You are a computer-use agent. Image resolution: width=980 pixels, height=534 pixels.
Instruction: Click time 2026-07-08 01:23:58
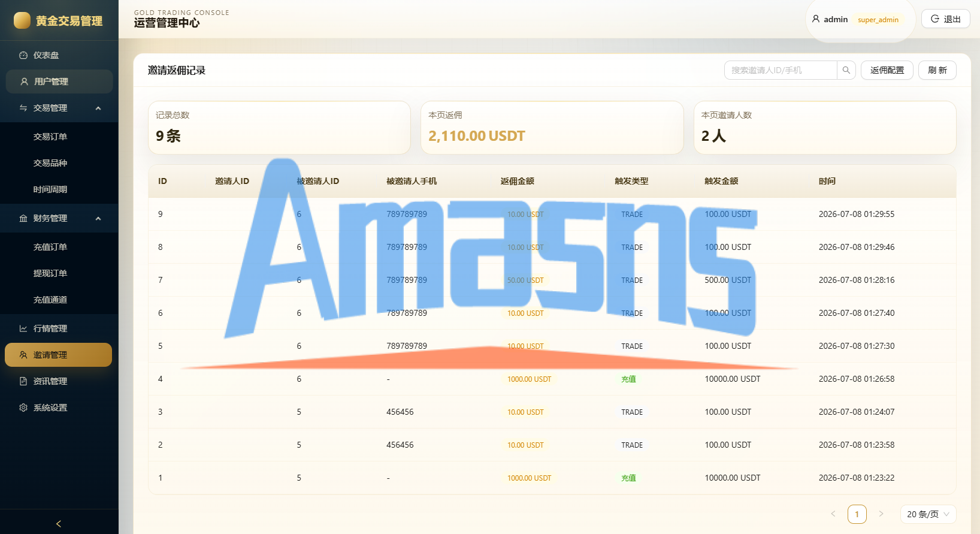[857, 445]
